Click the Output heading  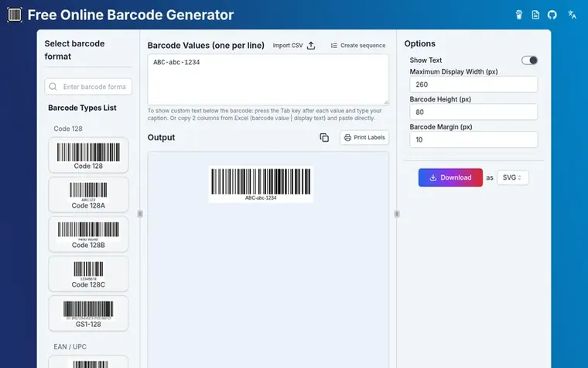tap(161, 137)
